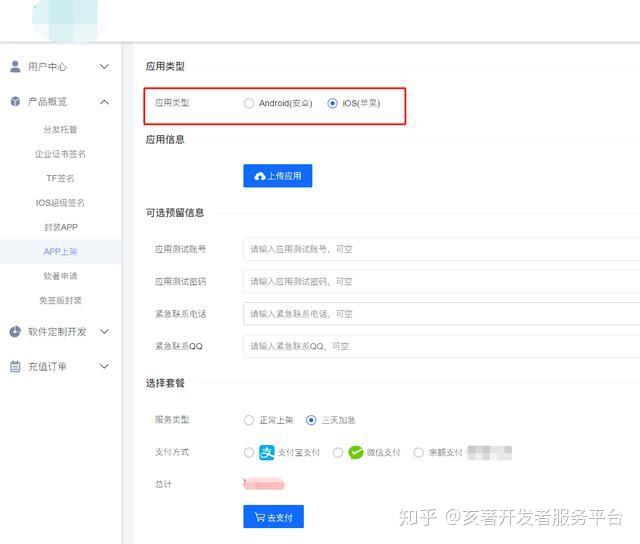Click the 产品概览 menu label
The width and height of the screenshot is (640, 544).
coord(47,102)
